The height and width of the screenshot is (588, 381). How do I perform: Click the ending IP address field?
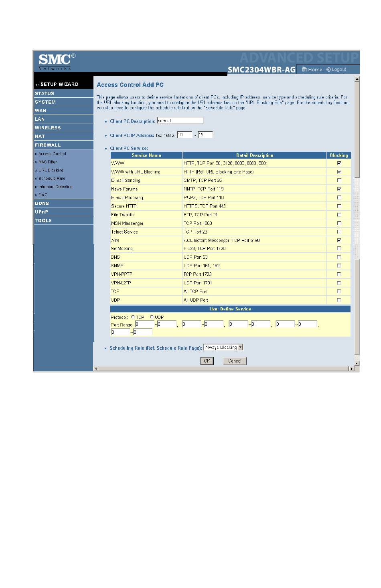tap(205, 135)
